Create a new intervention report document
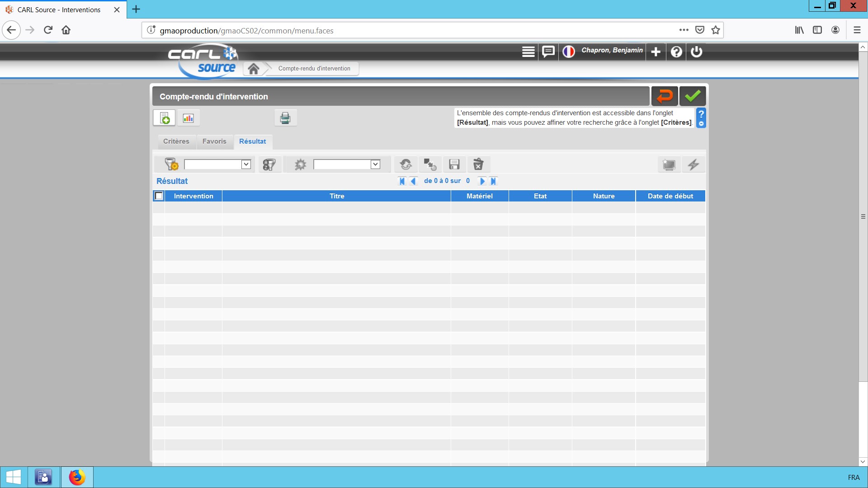The image size is (868, 488). (164, 118)
